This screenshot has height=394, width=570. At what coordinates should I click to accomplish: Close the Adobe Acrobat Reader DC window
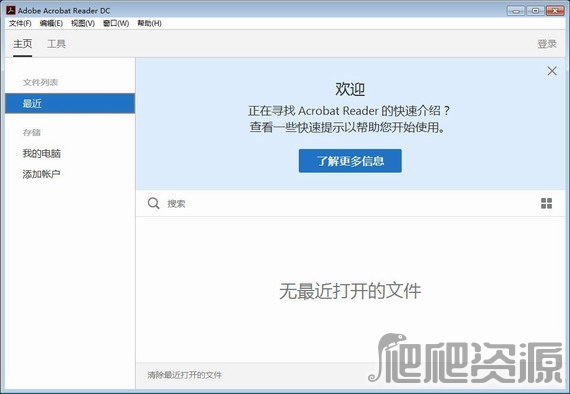[x=555, y=11]
